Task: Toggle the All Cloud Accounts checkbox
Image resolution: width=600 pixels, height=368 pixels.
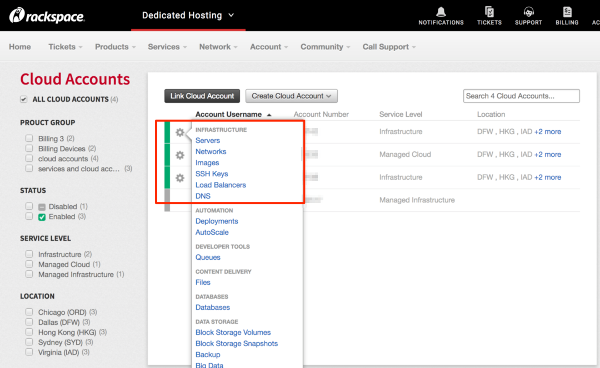Action: (x=24, y=99)
